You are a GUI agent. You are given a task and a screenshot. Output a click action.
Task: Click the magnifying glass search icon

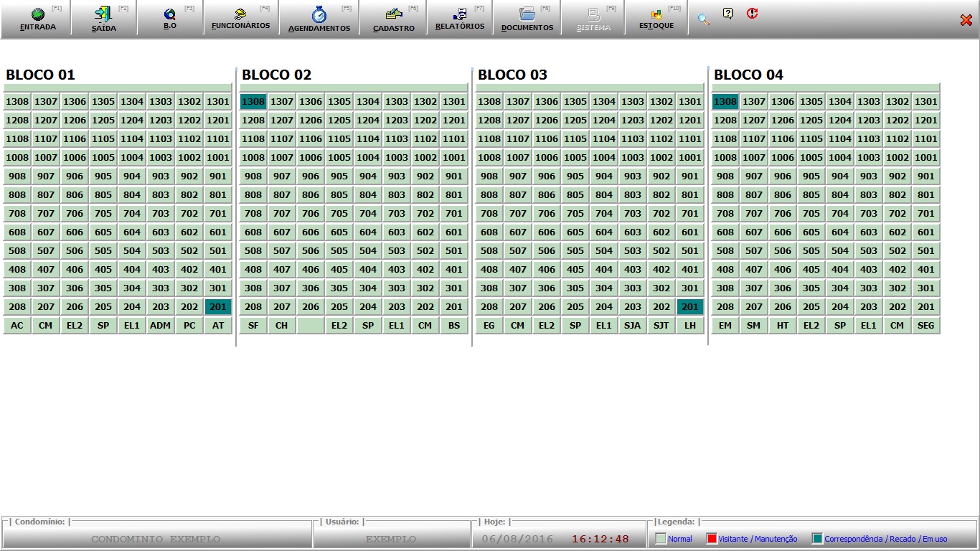pyautogui.click(x=704, y=19)
